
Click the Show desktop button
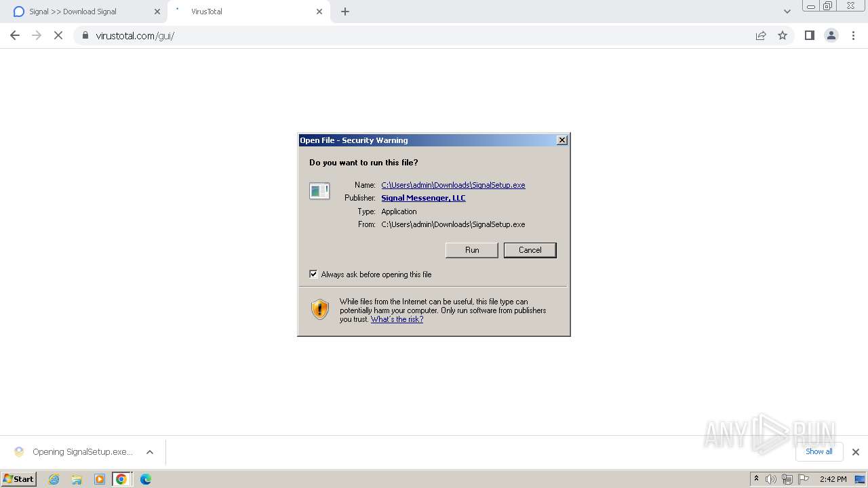click(x=860, y=479)
